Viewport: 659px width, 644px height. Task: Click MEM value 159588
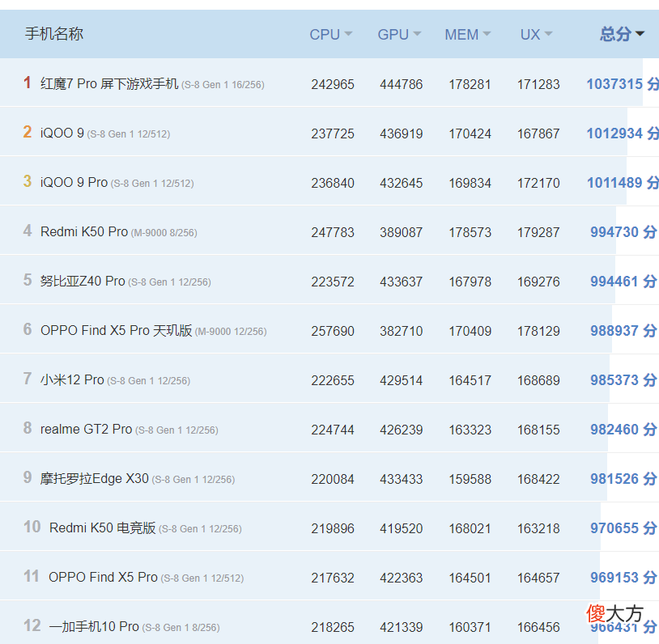(x=470, y=479)
